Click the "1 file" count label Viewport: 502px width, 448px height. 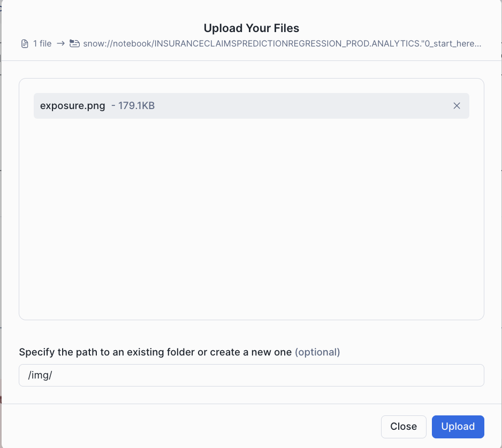coord(42,44)
